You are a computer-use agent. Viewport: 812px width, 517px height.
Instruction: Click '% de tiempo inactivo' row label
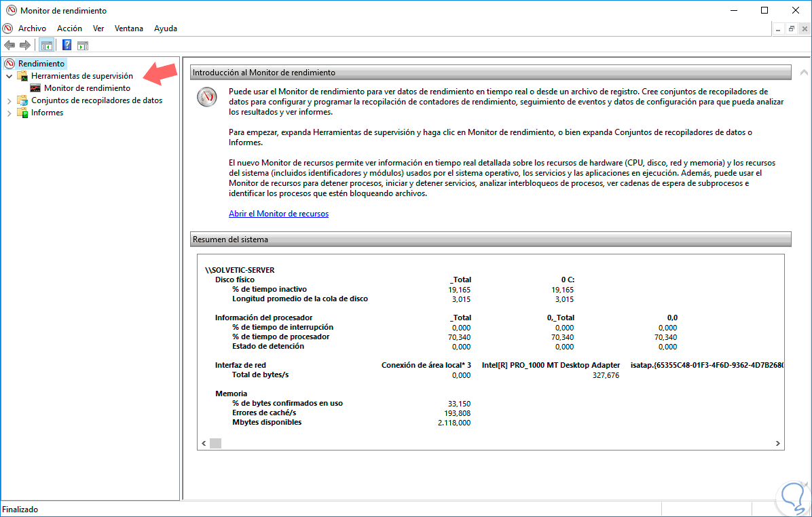pyautogui.click(x=270, y=289)
